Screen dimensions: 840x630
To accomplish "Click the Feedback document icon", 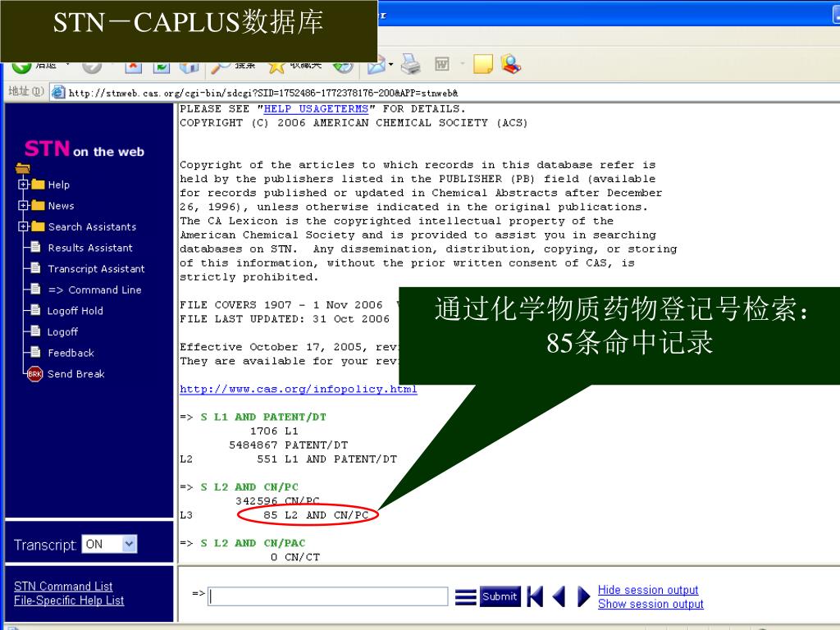I will point(35,351).
